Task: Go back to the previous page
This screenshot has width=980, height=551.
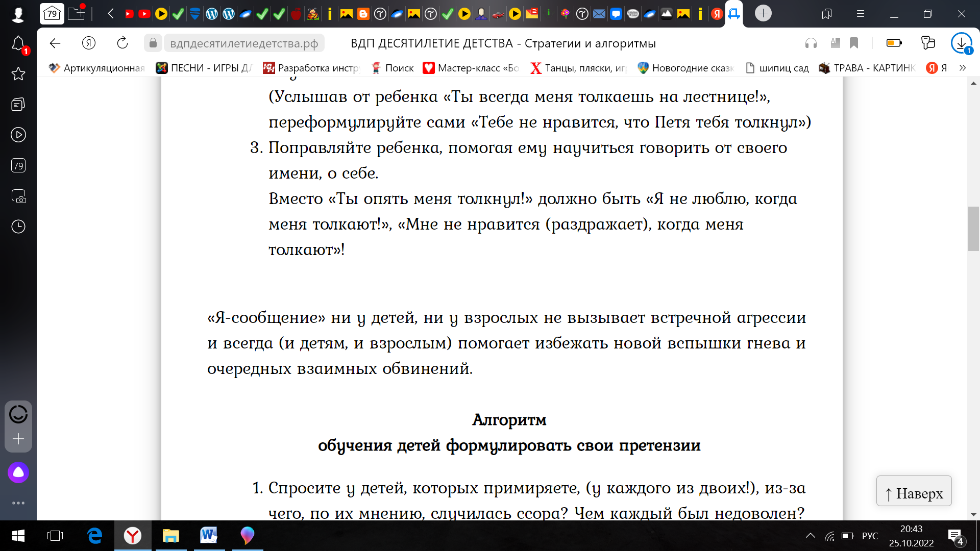Action: pos(55,43)
